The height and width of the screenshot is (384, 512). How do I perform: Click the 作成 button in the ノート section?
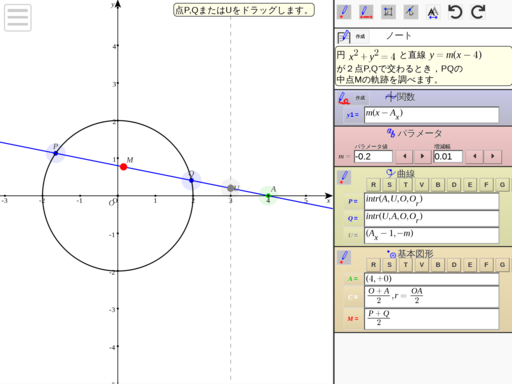pyautogui.click(x=360, y=36)
